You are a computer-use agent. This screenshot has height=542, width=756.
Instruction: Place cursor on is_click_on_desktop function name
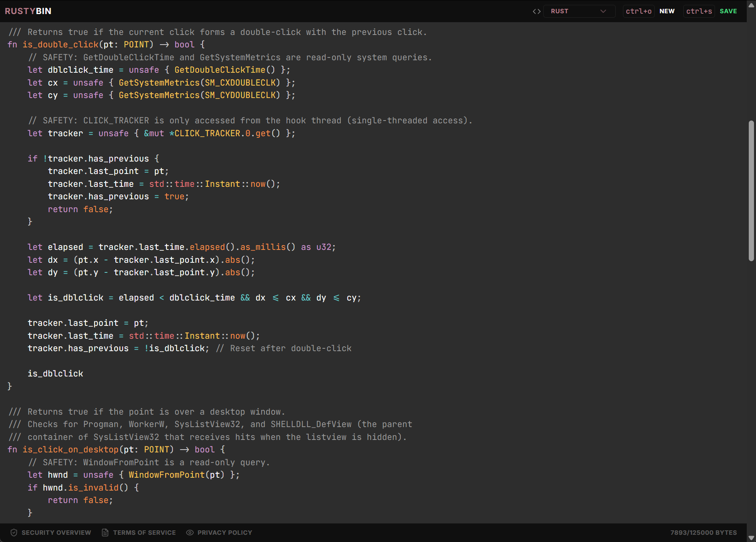pos(70,450)
